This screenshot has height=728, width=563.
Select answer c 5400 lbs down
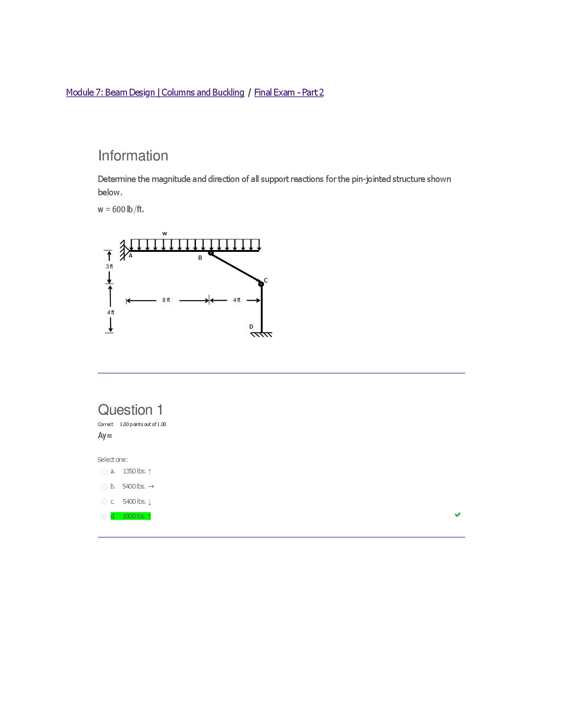point(104,501)
